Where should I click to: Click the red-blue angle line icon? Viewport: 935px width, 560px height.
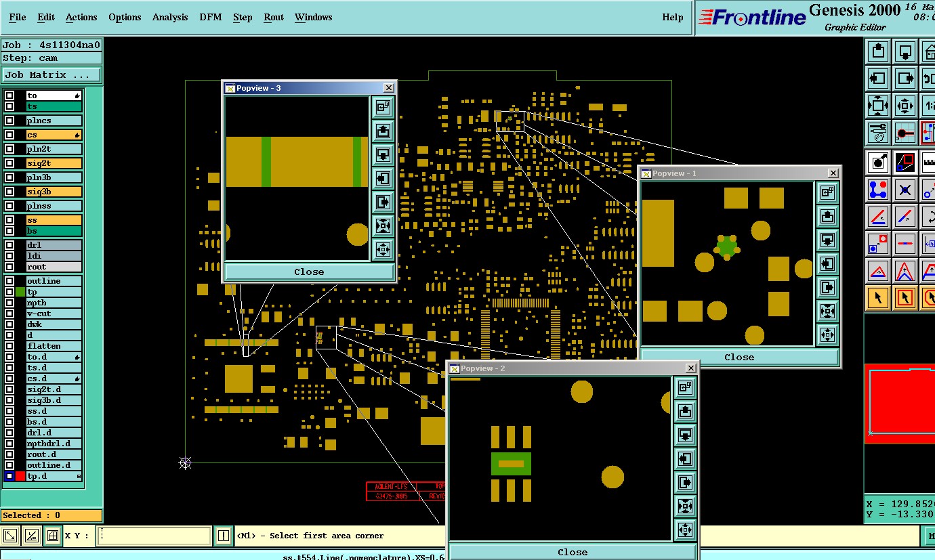click(x=879, y=217)
